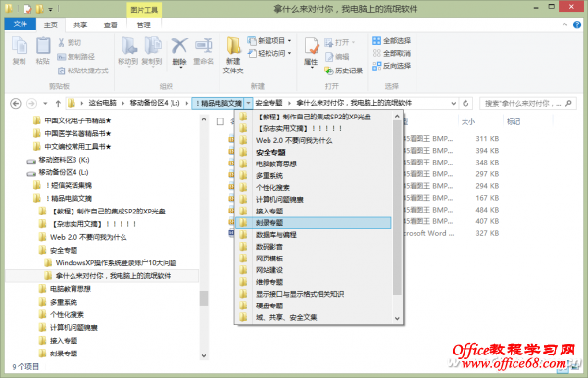This screenshot has height=378, width=588.
Task: Click the Rename (重命名) icon
Action: tap(203, 50)
